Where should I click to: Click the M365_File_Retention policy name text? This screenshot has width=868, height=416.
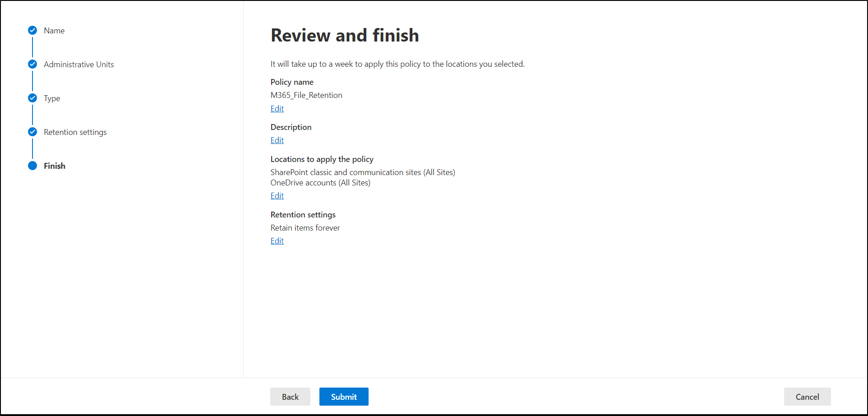306,95
